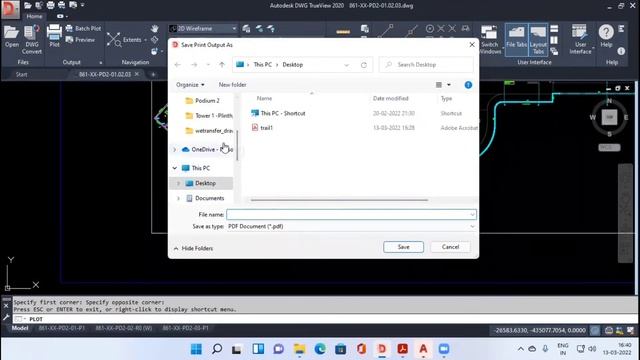
Task: Open Zoom from taskbar
Action: coord(444,349)
